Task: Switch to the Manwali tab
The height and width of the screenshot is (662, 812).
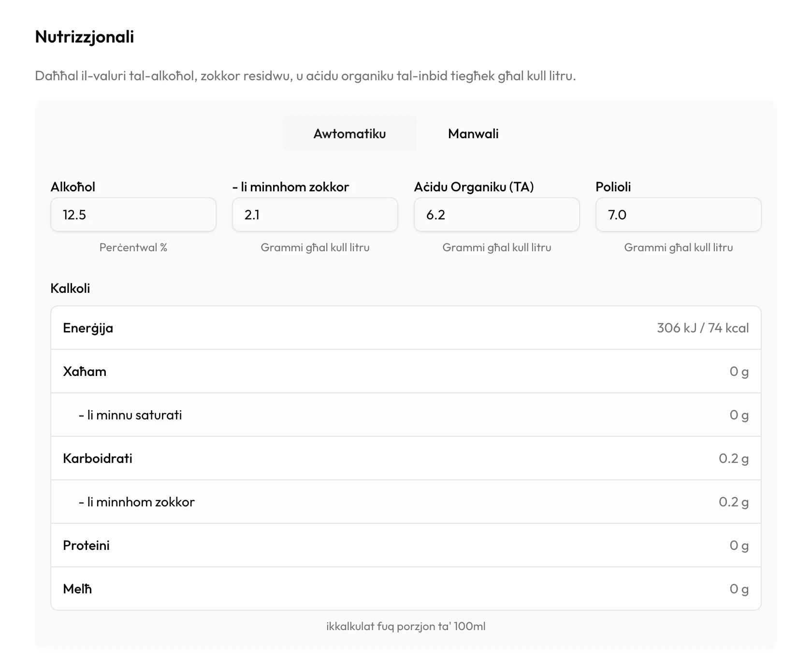Action: click(473, 133)
